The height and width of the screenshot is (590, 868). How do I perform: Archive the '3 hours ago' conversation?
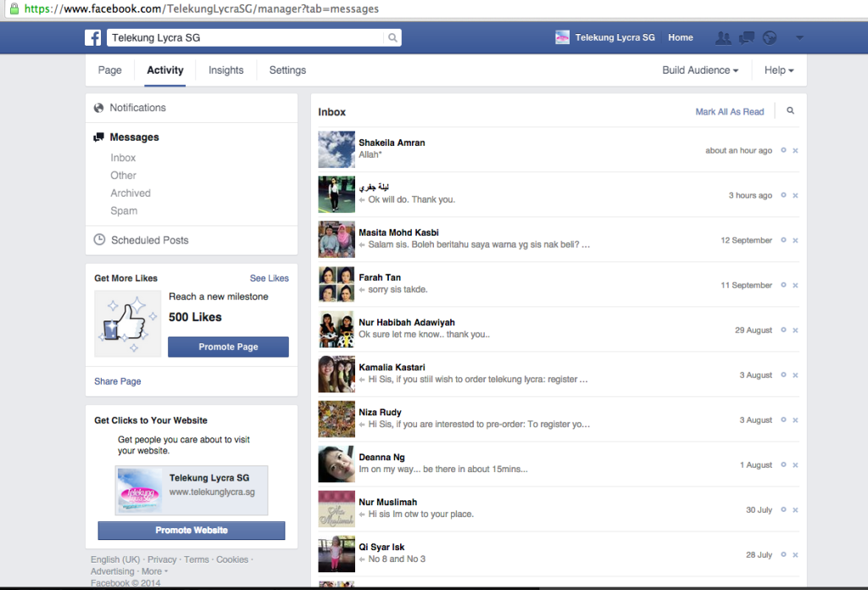click(795, 195)
